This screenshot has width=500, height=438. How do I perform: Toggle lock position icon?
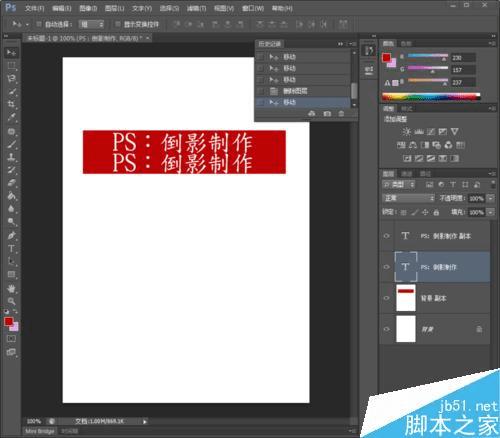point(425,212)
